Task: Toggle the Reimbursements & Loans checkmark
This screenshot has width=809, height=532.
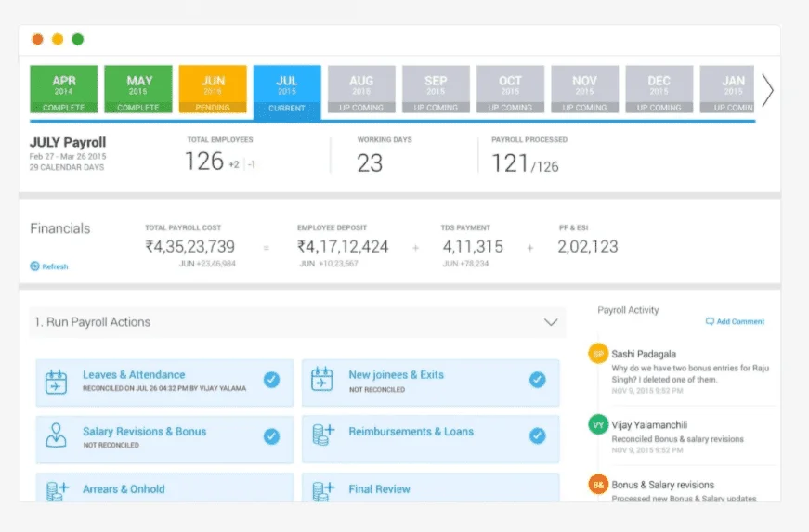Action: pos(537,436)
